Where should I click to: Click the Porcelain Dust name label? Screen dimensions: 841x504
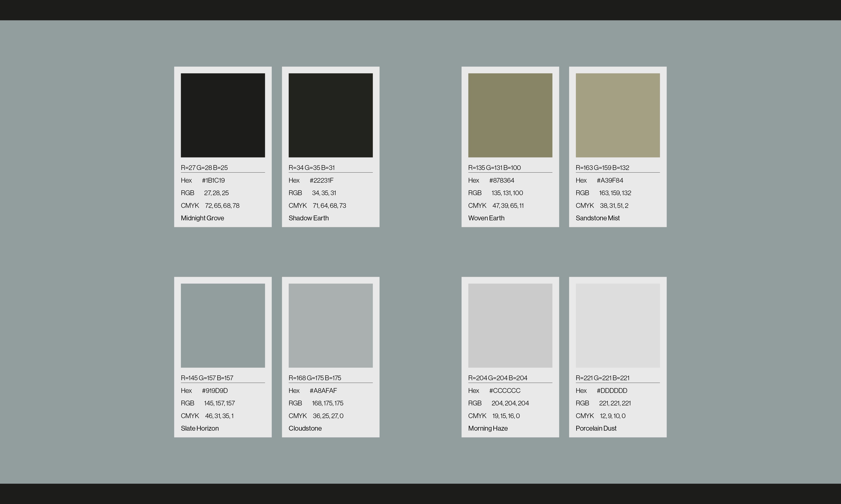tap(596, 428)
